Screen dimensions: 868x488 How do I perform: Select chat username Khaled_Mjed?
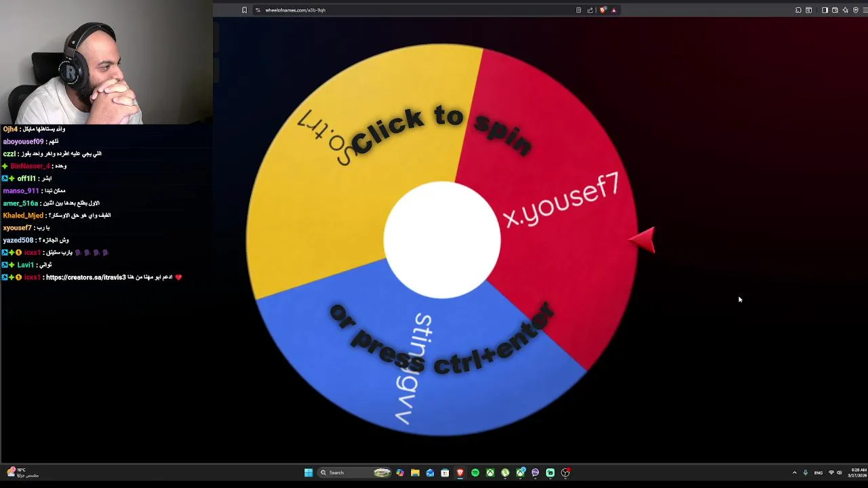(x=23, y=216)
